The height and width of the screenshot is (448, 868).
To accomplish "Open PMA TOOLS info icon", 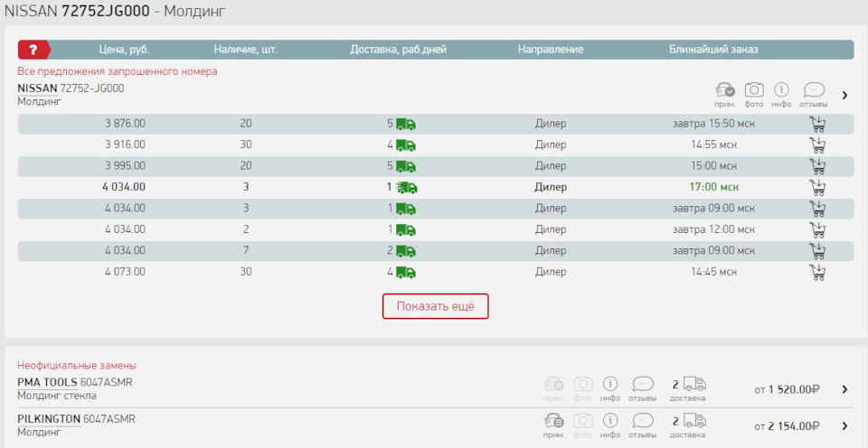I will (x=610, y=384).
